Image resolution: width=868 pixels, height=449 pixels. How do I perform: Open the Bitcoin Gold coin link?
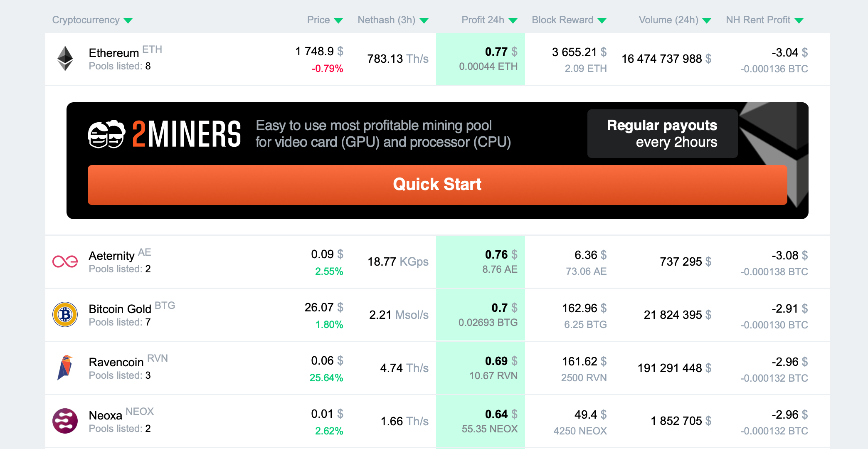point(120,309)
